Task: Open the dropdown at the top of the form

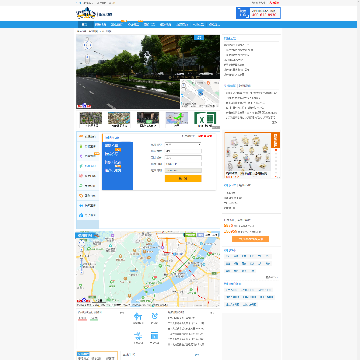Action: (x=183, y=145)
